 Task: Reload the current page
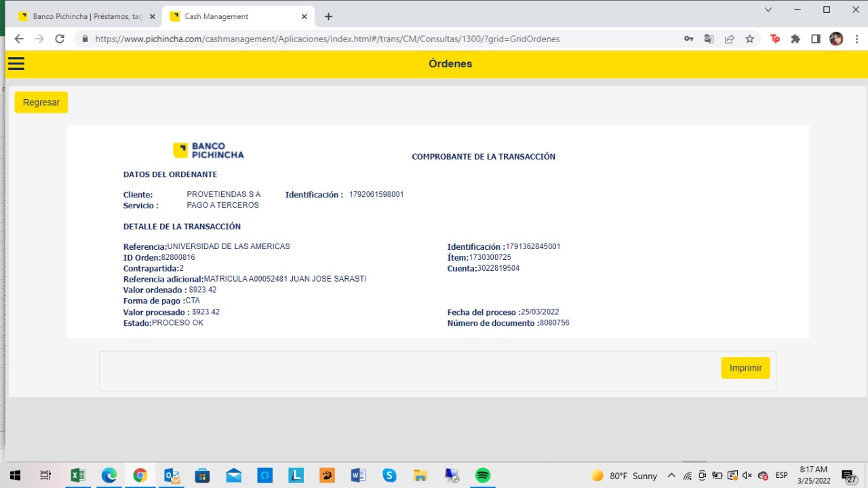[x=60, y=39]
